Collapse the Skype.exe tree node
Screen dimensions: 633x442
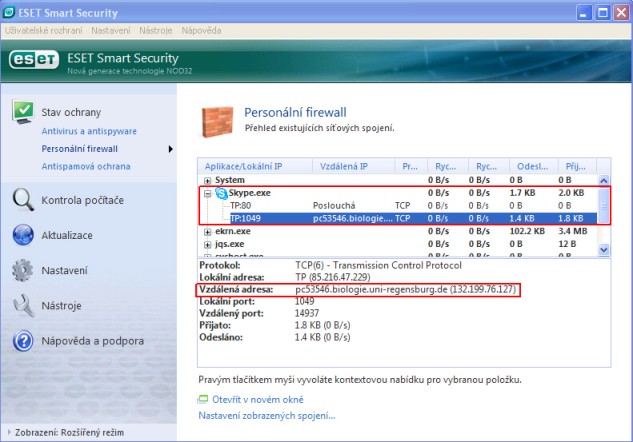[208, 194]
